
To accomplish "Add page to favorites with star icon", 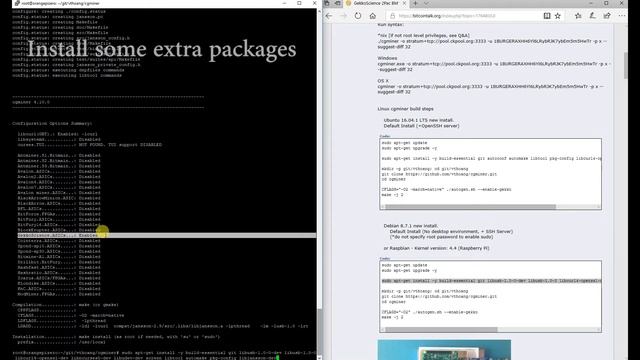I will click(x=558, y=16).
